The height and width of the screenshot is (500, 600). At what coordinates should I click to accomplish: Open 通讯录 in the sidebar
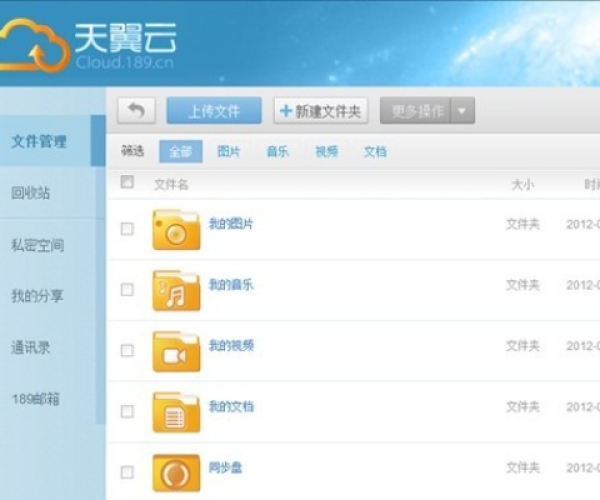(31, 347)
